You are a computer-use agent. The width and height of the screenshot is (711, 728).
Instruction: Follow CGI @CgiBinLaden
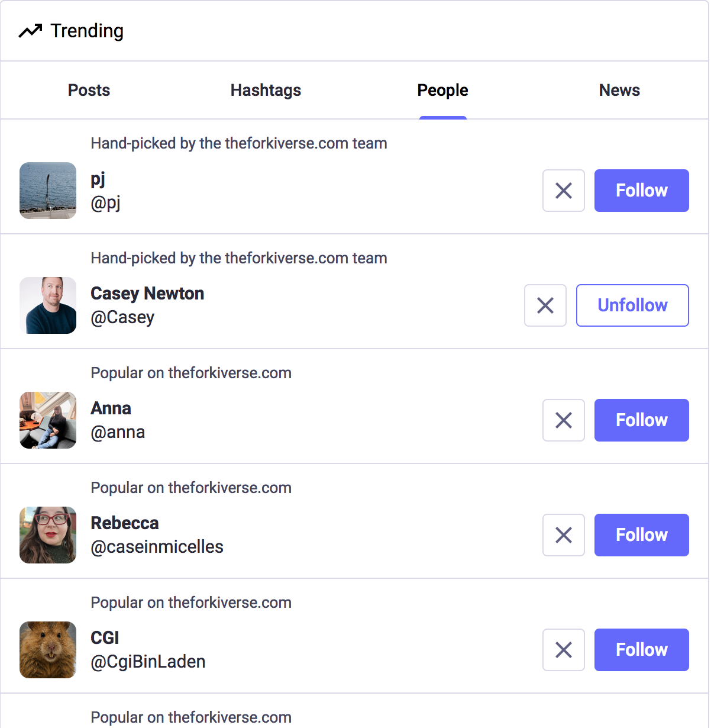pos(641,650)
